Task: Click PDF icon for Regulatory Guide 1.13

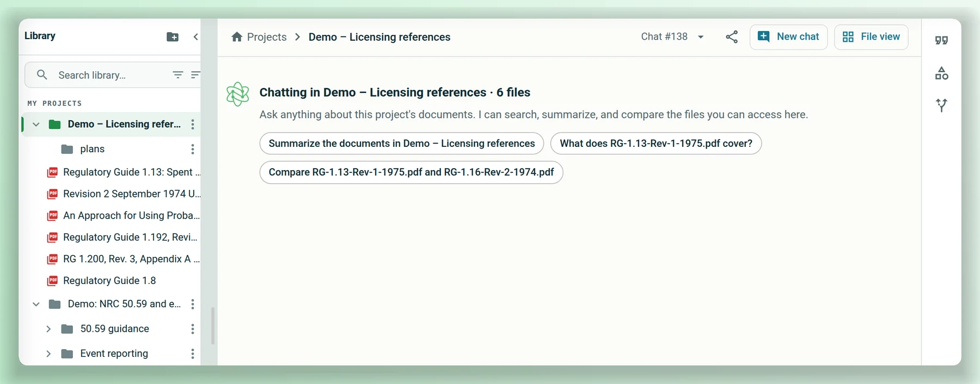Action: [52, 172]
